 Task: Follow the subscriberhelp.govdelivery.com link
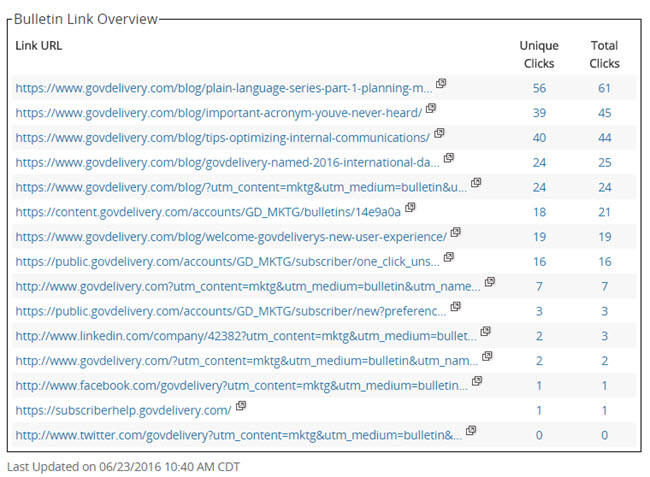pos(123,410)
